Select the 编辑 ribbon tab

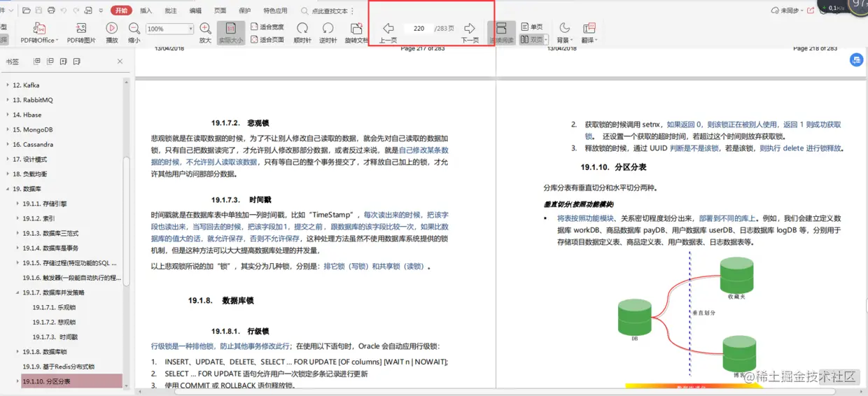point(195,10)
